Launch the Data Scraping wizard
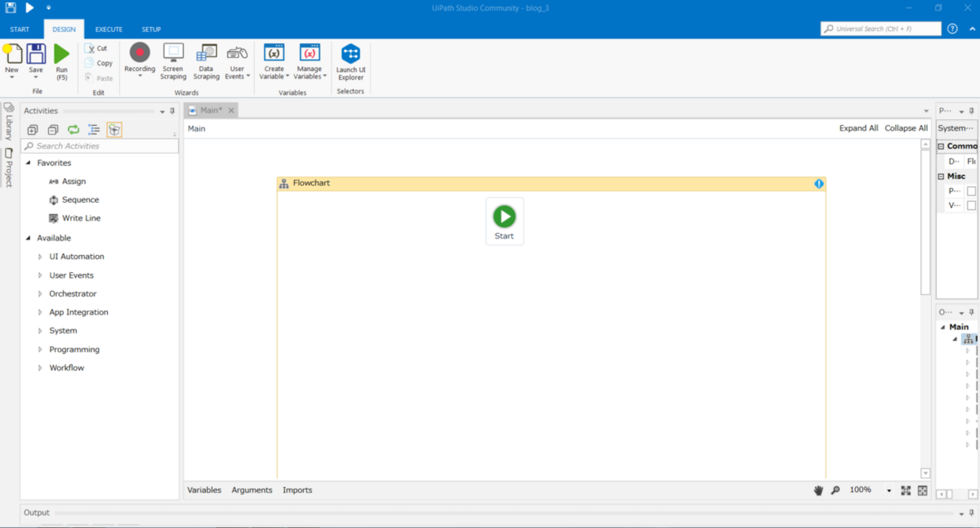 [206, 53]
